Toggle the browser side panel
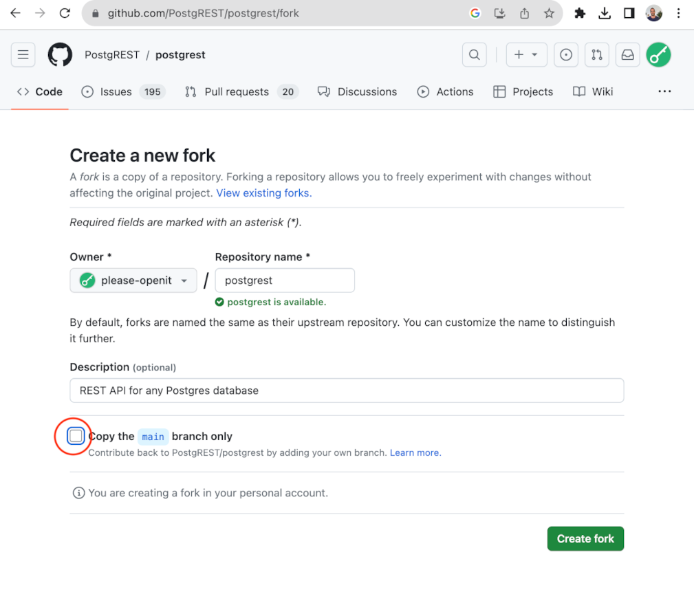The width and height of the screenshot is (694, 616). 629,13
